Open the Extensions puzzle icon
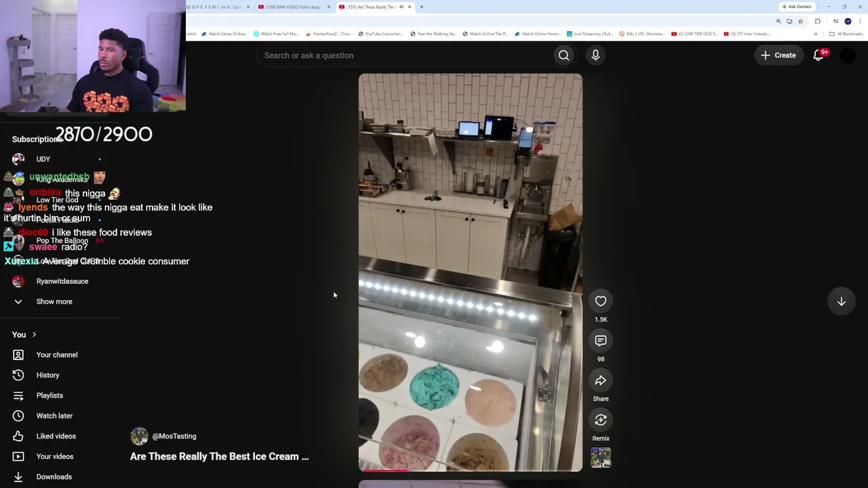Image resolution: width=868 pixels, height=488 pixels. coord(817,21)
